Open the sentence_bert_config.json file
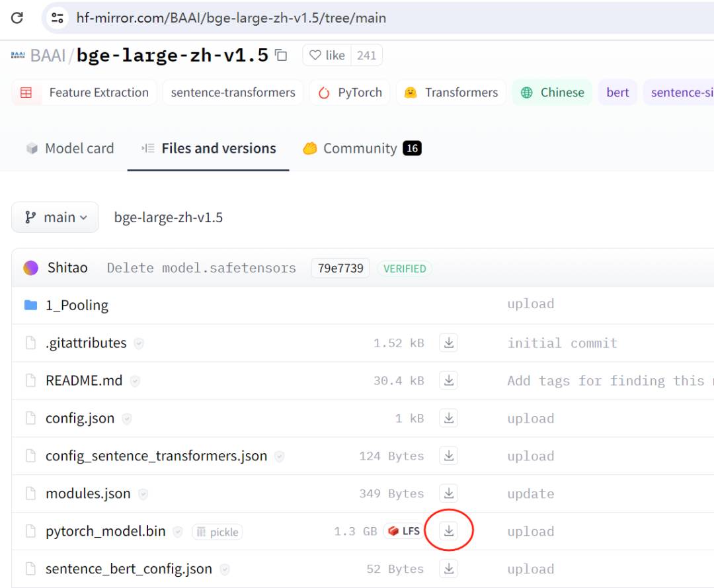 pos(128,569)
